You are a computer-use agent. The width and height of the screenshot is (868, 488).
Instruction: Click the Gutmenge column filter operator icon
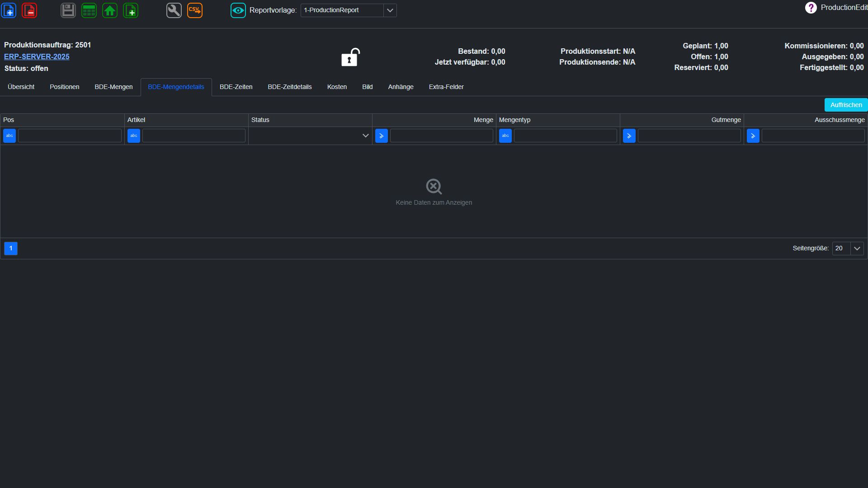(x=629, y=136)
